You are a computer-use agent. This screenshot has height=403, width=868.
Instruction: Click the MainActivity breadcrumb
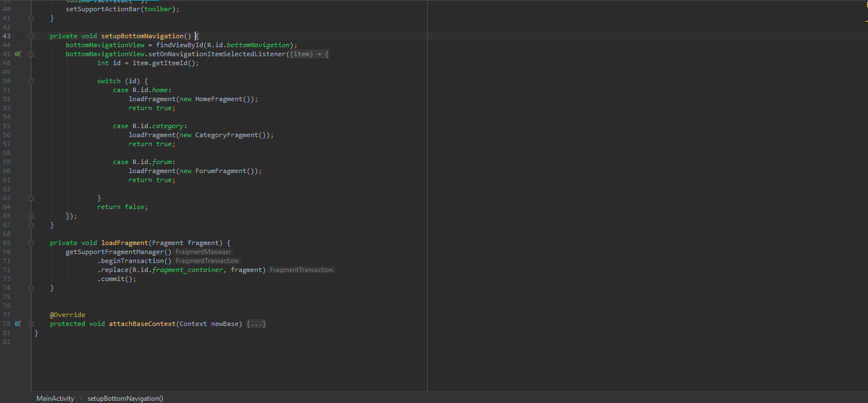55,398
